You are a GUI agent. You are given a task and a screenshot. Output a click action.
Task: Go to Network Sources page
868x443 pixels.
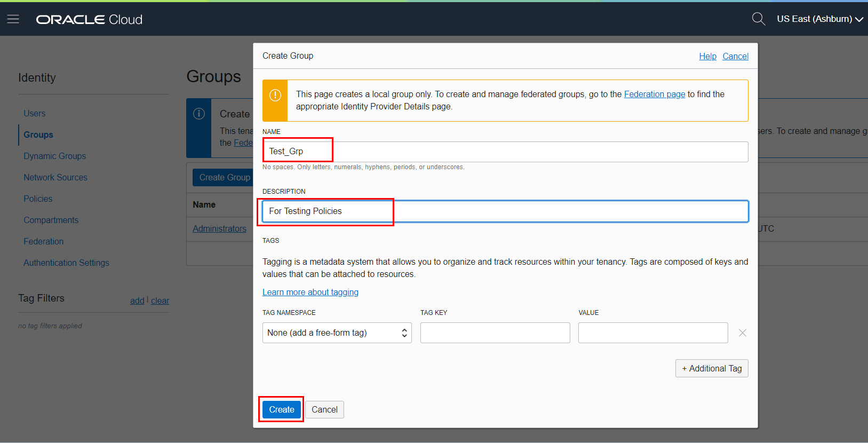[x=55, y=177]
